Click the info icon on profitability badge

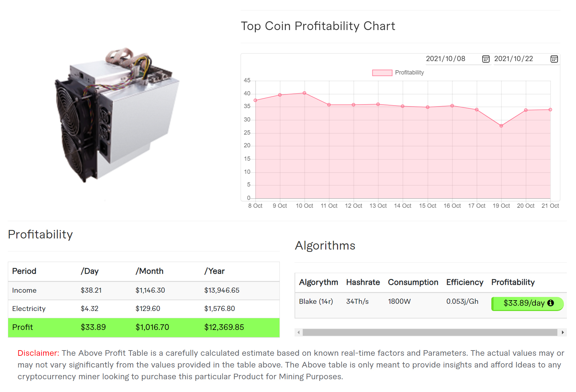click(x=551, y=303)
